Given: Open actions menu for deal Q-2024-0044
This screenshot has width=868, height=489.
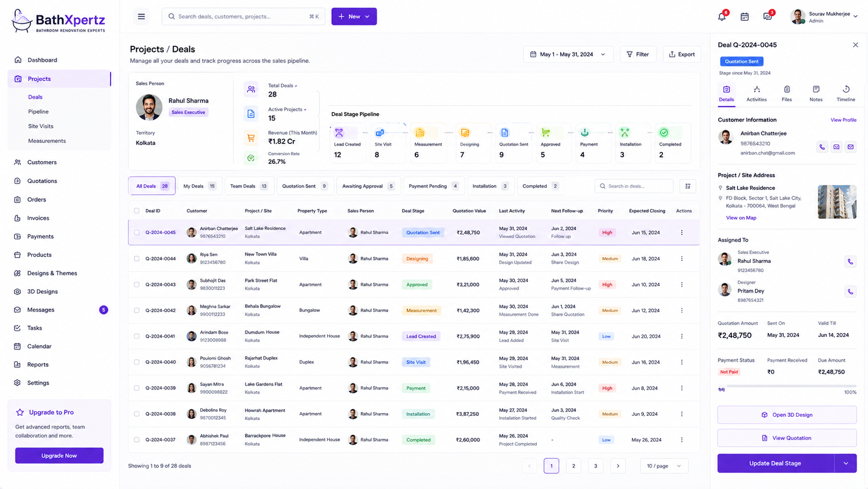Looking at the screenshot, I should coord(682,259).
